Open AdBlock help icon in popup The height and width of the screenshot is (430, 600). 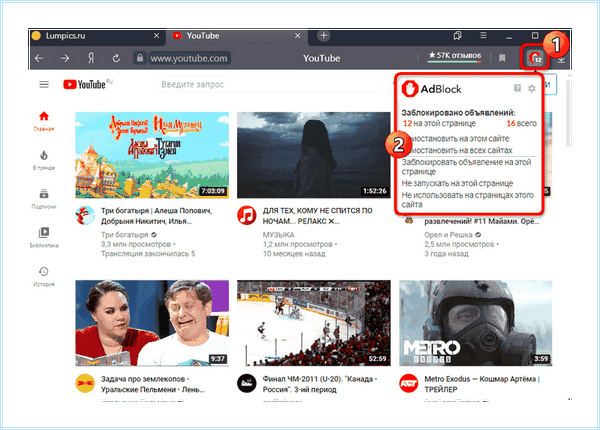[x=517, y=88]
